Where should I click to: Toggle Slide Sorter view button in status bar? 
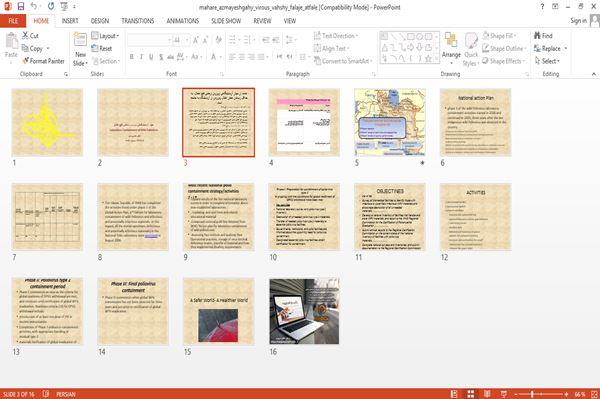(471, 394)
